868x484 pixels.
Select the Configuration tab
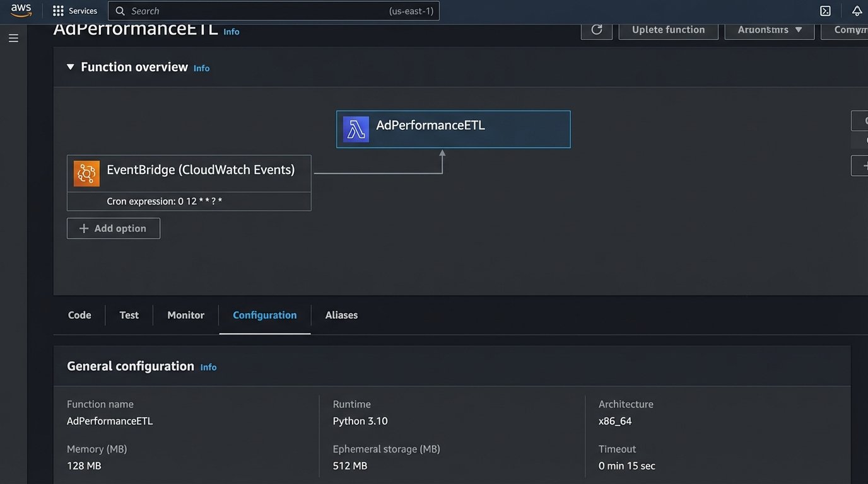click(x=265, y=315)
